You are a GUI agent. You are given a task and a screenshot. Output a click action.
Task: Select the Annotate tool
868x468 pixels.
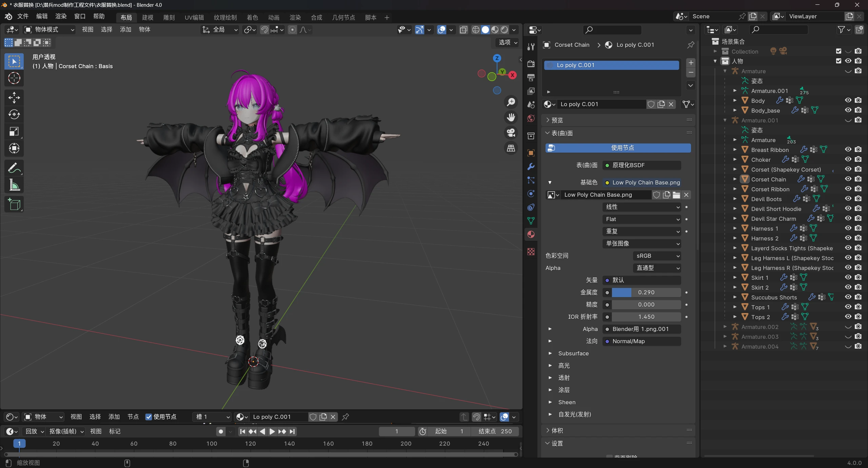click(14, 168)
